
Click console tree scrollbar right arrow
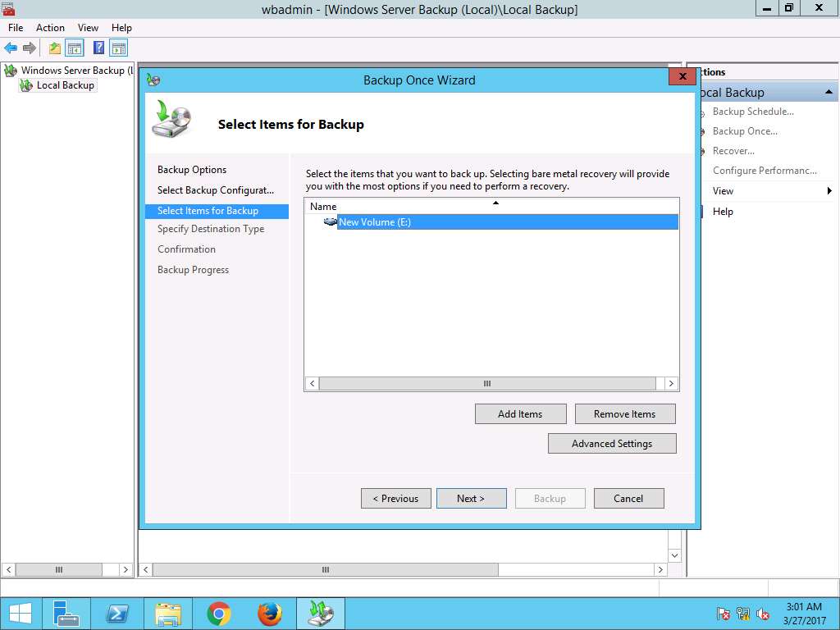(126, 569)
